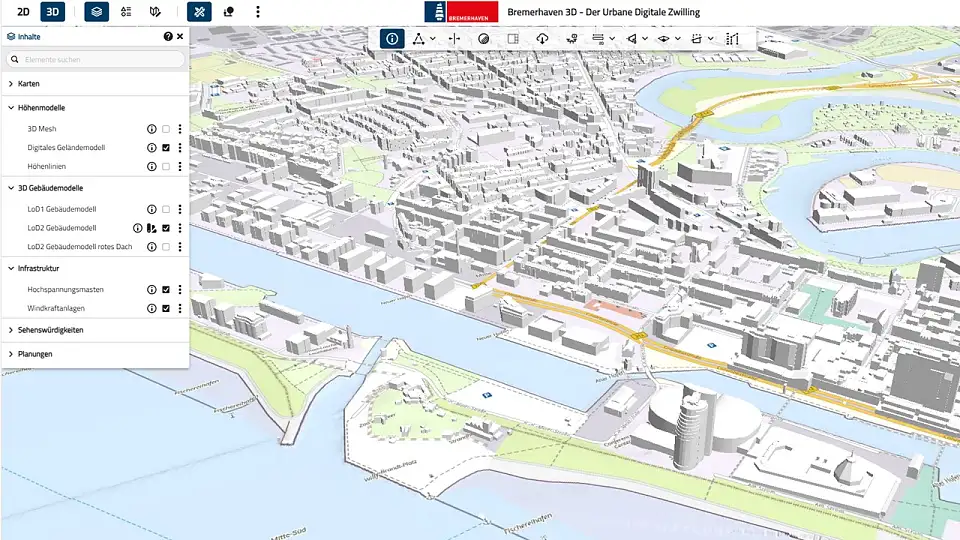Open the measurement tool dropdown arrow
960x540 pixels.
pyautogui.click(x=433, y=39)
